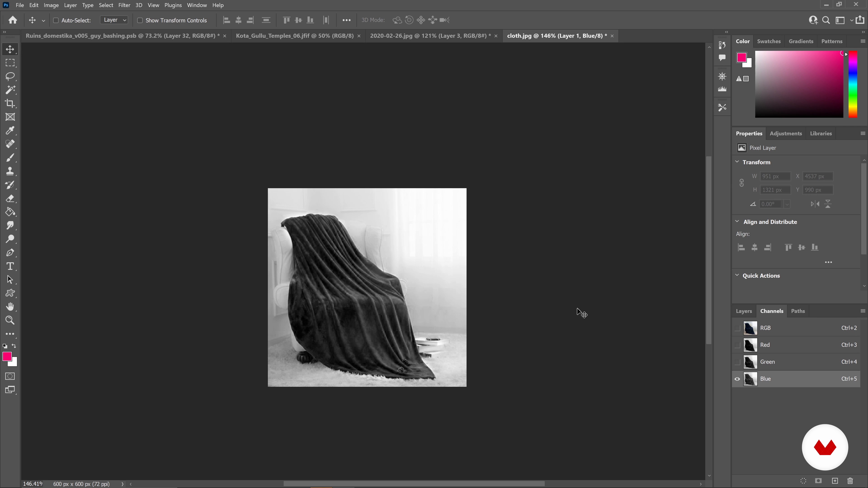
Task: Switch to Kota_Gullu_Temples_06.jfif document tab
Action: pyautogui.click(x=295, y=36)
